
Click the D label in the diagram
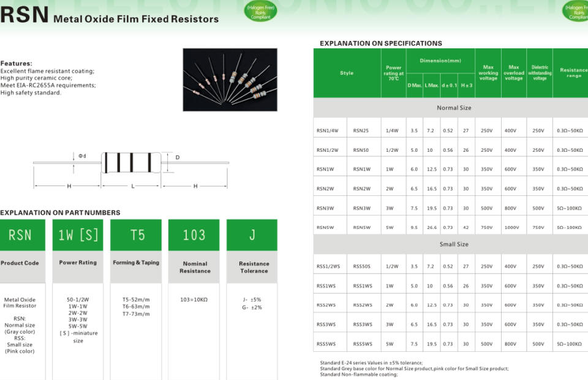pos(178,157)
